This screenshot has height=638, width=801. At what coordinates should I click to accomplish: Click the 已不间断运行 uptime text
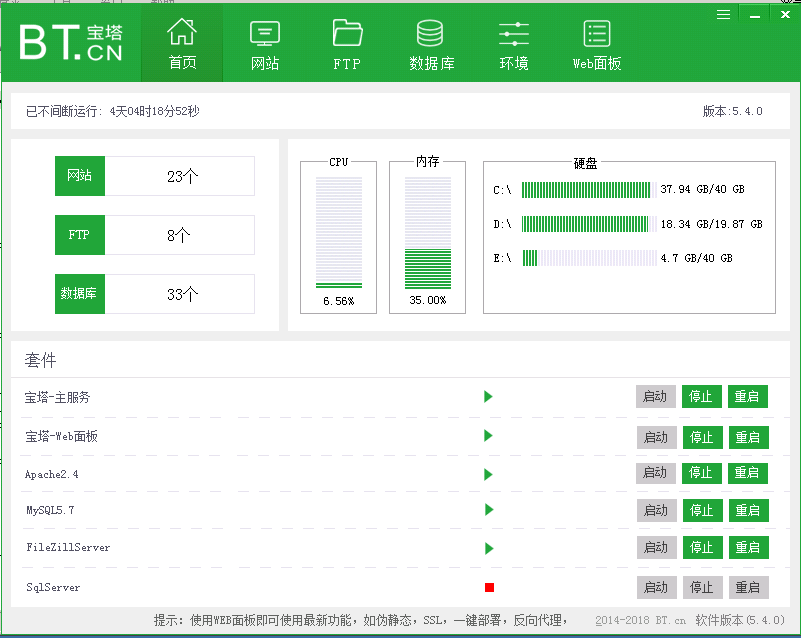pyautogui.click(x=113, y=111)
